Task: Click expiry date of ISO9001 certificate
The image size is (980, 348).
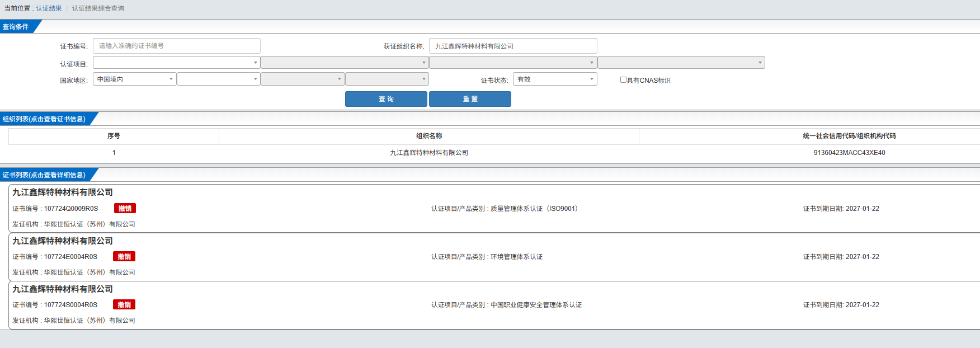Action: point(841,209)
